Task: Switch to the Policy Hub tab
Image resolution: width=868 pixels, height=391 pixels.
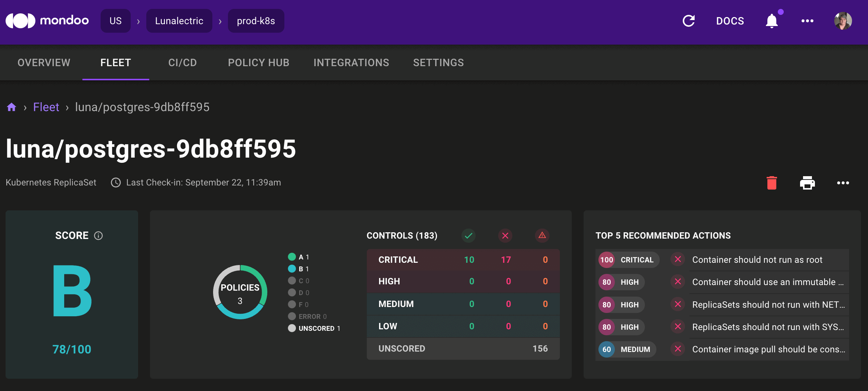Action: (x=258, y=63)
